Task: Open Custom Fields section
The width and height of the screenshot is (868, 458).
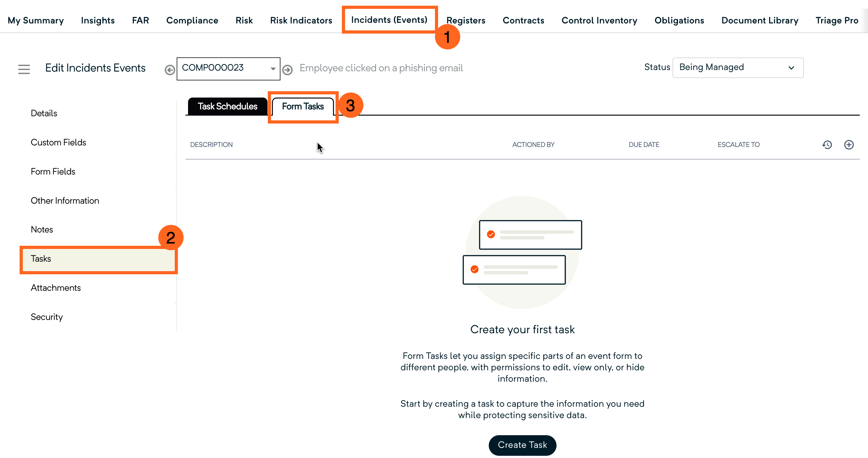Action: (58, 142)
